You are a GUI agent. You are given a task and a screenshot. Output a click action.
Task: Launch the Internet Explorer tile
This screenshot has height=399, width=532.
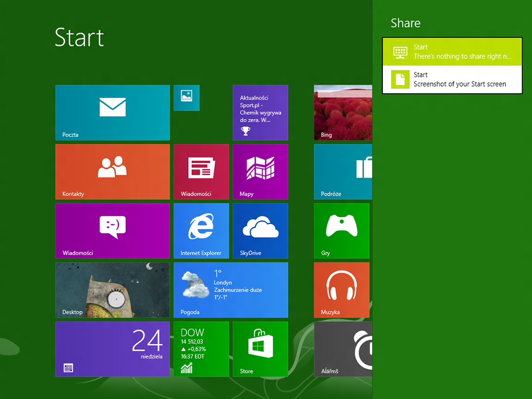201,231
